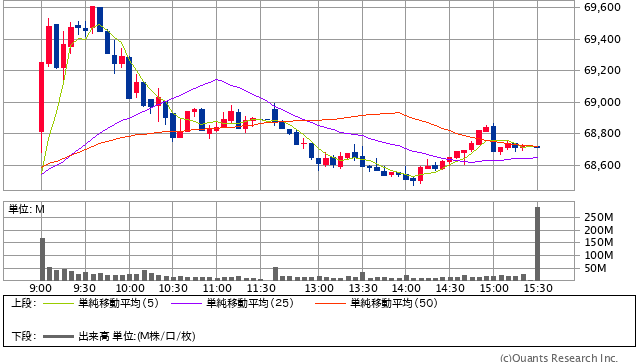Click the gray 出来高 legend marker
The image size is (638, 362).
[x=58, y=336]
